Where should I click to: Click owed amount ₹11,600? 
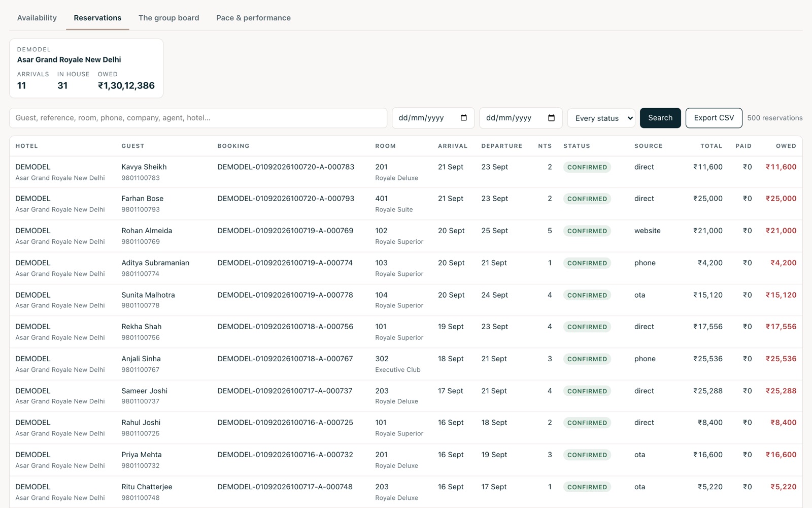pyautogui.click(x=781, y=167)
